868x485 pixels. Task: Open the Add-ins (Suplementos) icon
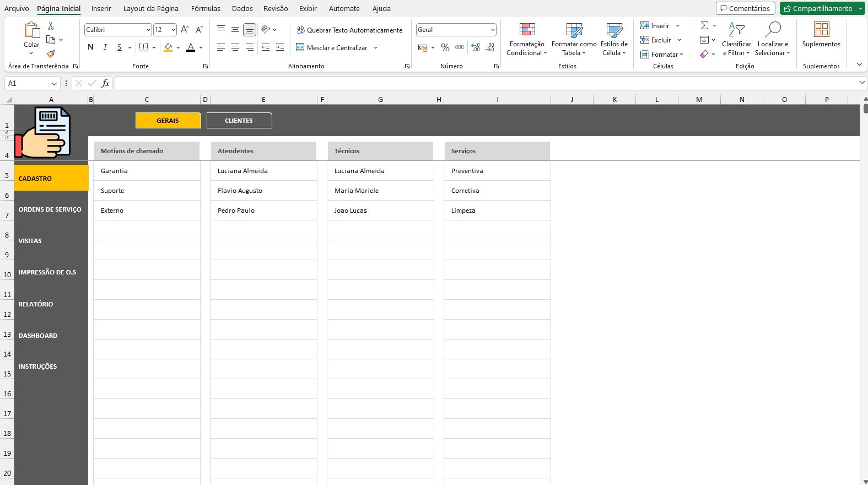click(821, 30)
